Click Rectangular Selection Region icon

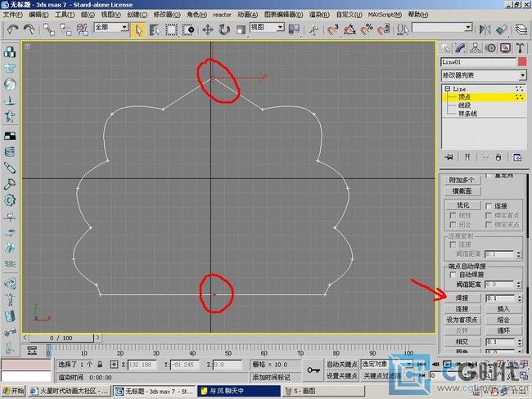point(171,29)
